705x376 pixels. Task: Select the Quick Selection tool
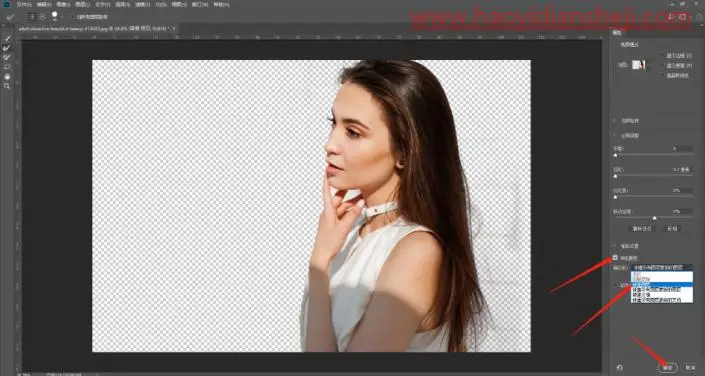click(x=7, y=39)
